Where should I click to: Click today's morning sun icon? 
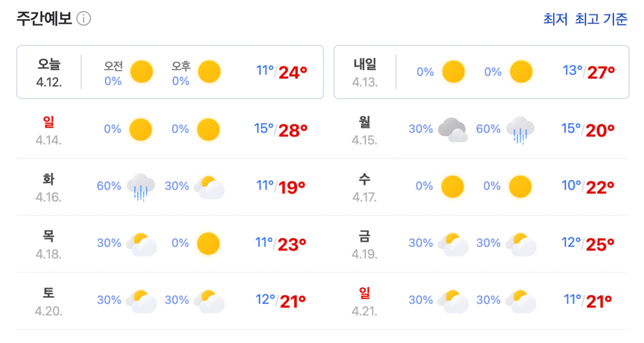pos(142,72)
